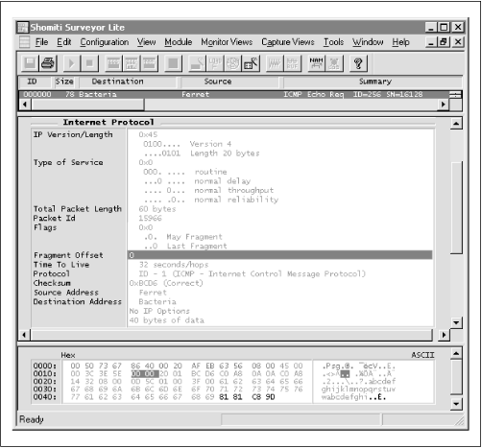The image size is (482, 448).
Task: Select the Packet Id field label
Action: tap(55, 218)
